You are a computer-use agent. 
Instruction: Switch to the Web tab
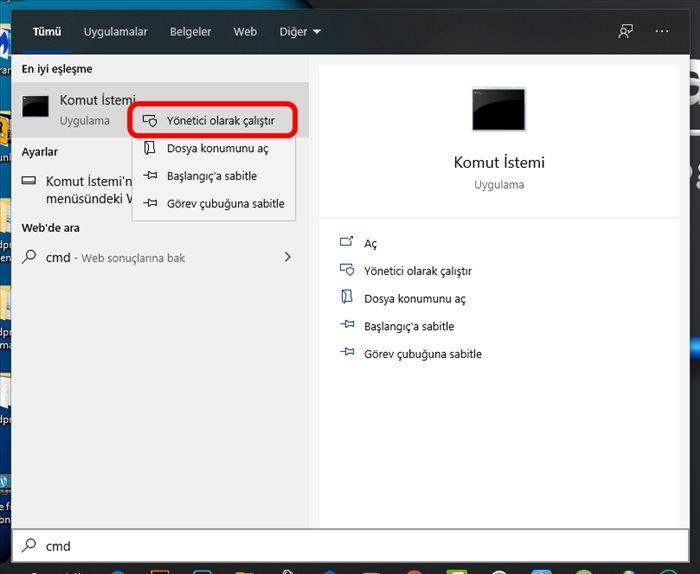245,32
